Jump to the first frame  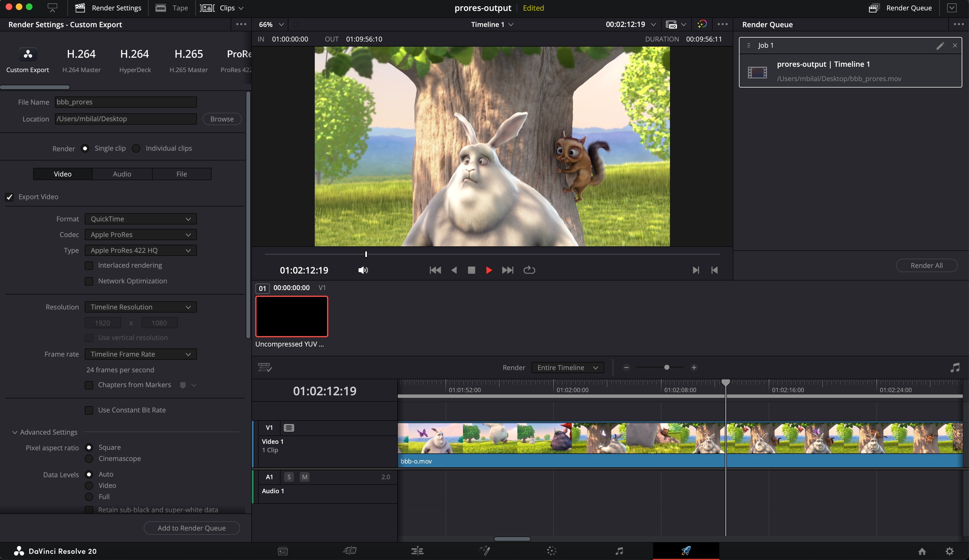tap(435, 270)
